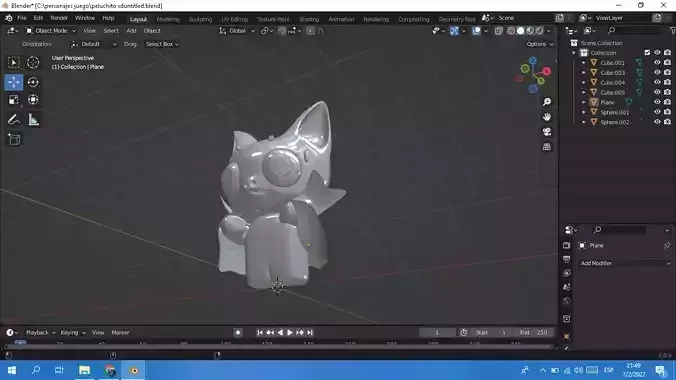
Task: Select the Scale tool
Action: pos(14,100)
